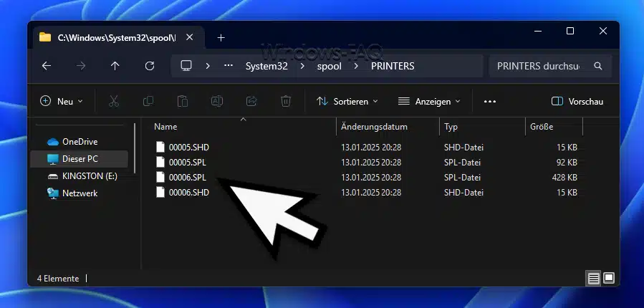This screenshot has width=644, height=308.
Task: Expand the Anzeigen dropdown
Action: [429, 102]
